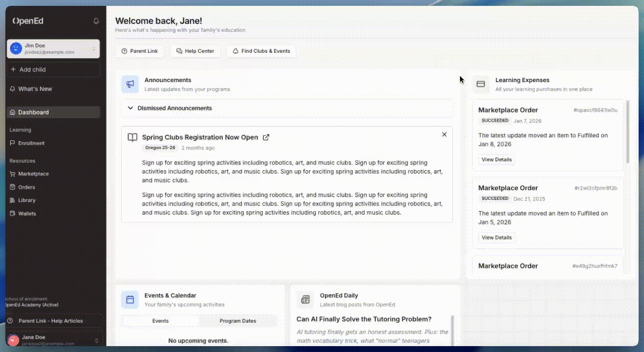The image size is (644, 352).
Task: Open the Jim Doe child selector
Action: (x=53, y=48)
